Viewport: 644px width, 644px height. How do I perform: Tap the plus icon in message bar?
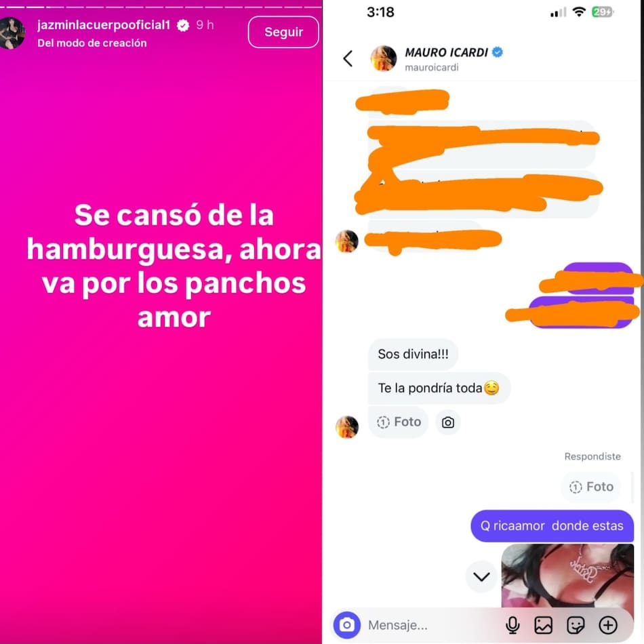[x=608, y=625]
